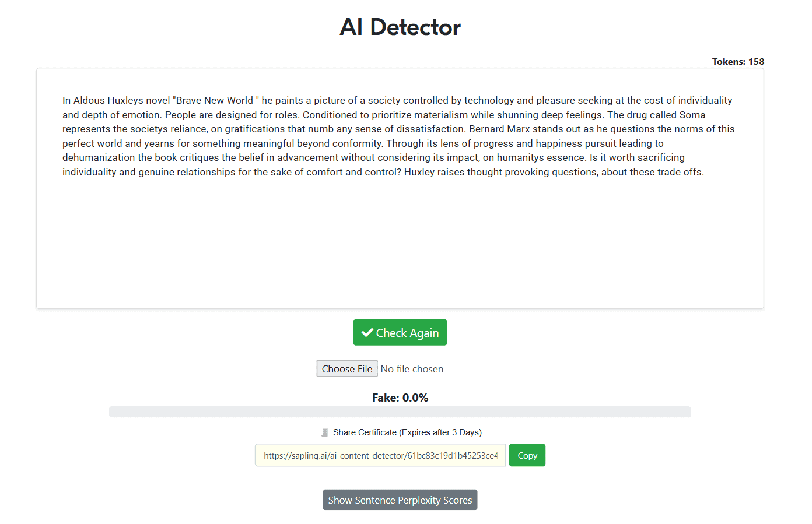Copy the certificate share link

[x=527, y=455]
